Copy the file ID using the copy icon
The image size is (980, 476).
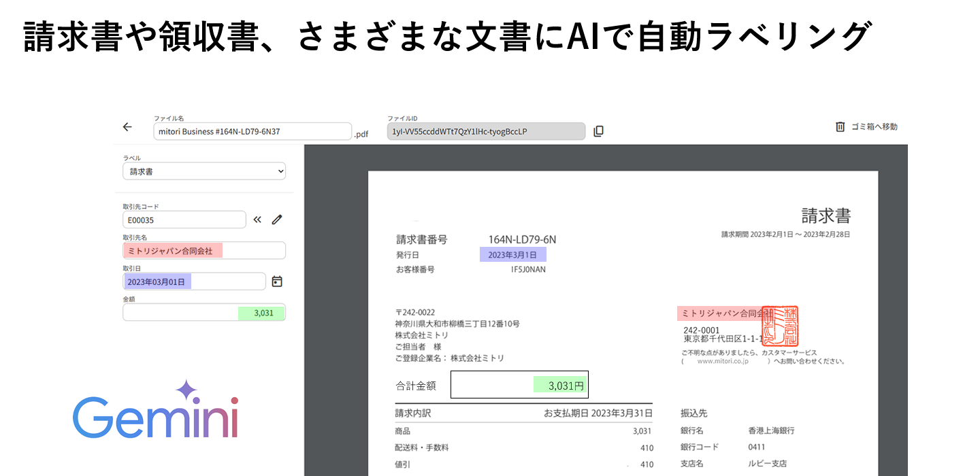(598, 131)
